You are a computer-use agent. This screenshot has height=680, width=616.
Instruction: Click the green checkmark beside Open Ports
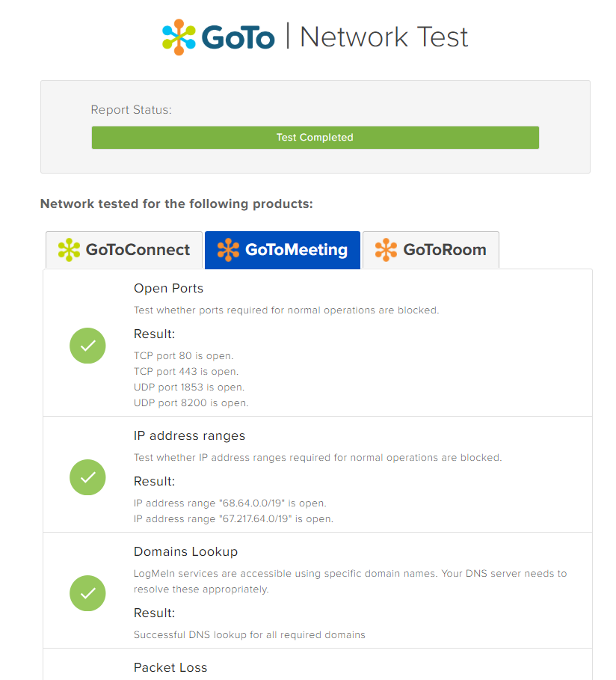(87, 346)
